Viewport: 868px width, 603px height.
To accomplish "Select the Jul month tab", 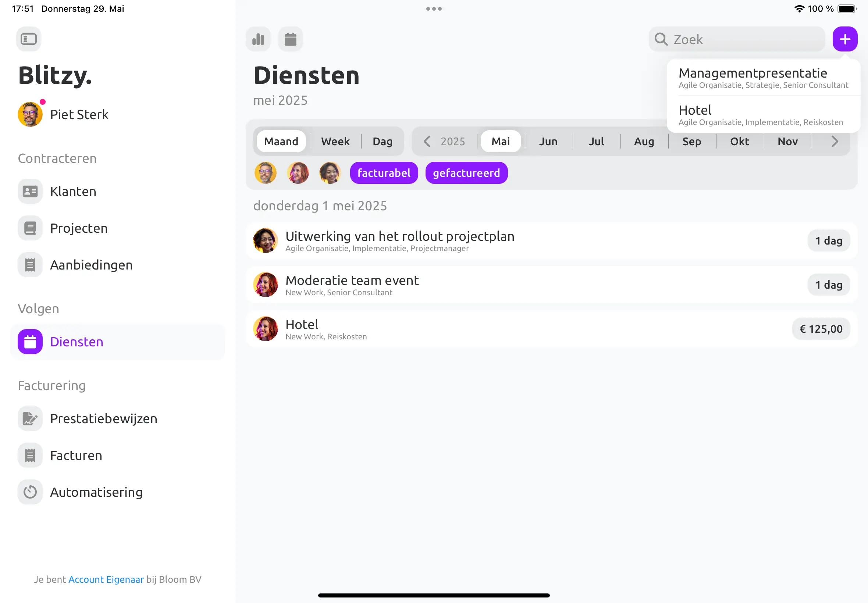I will (596, 141).
